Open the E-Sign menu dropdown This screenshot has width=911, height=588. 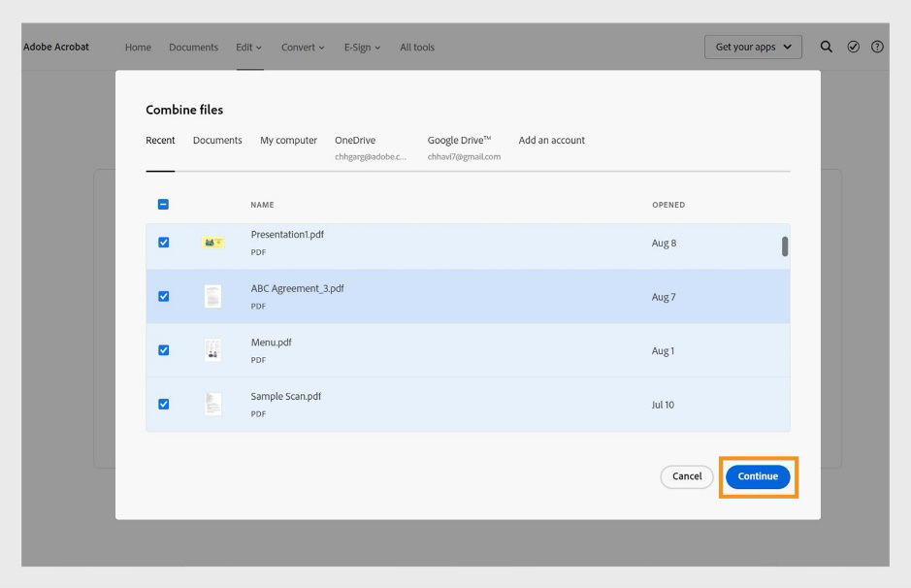coord(362,47)
